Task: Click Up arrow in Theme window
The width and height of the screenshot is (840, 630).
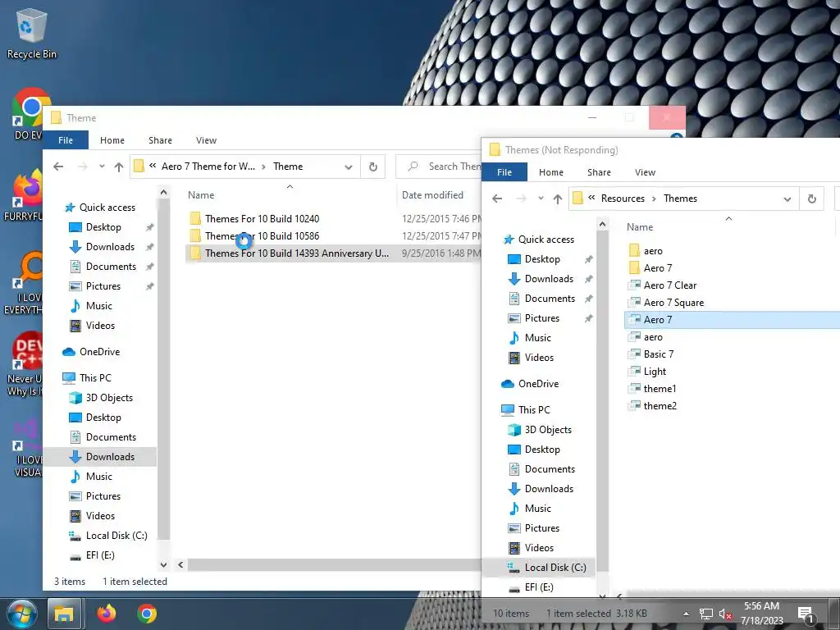Action: point(119,167)
